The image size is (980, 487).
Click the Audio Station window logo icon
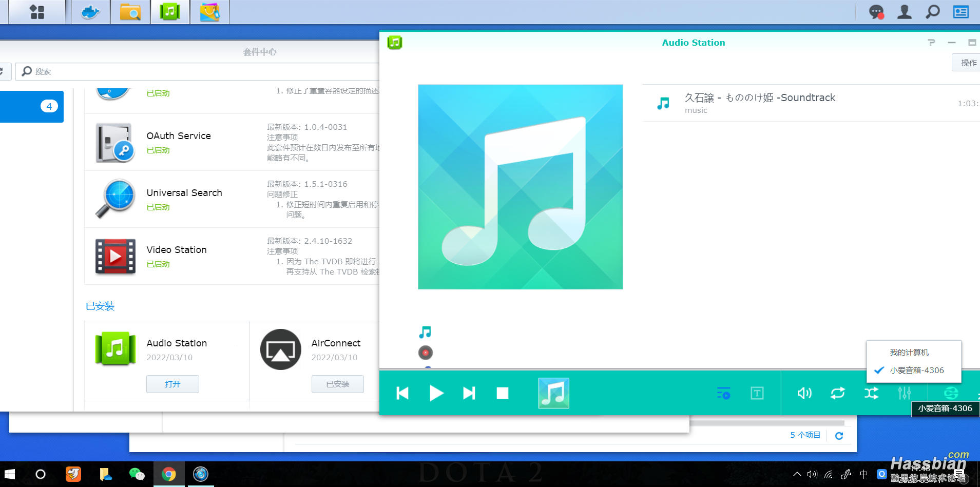click(x=395, y=43)
